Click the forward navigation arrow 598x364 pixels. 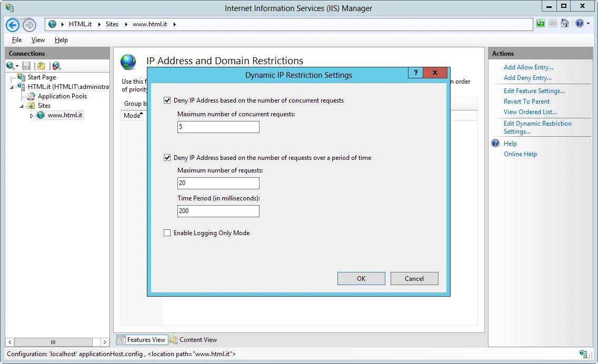pyautogui.click(x=29, y=25)
